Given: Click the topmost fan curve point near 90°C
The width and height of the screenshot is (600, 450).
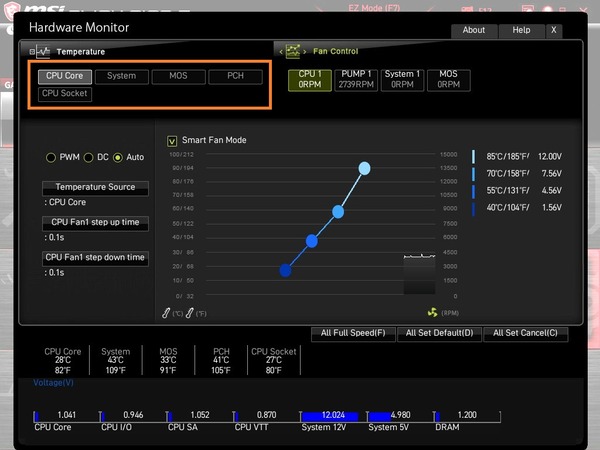Looking at the screenshot, I should [x=364, y=168].
